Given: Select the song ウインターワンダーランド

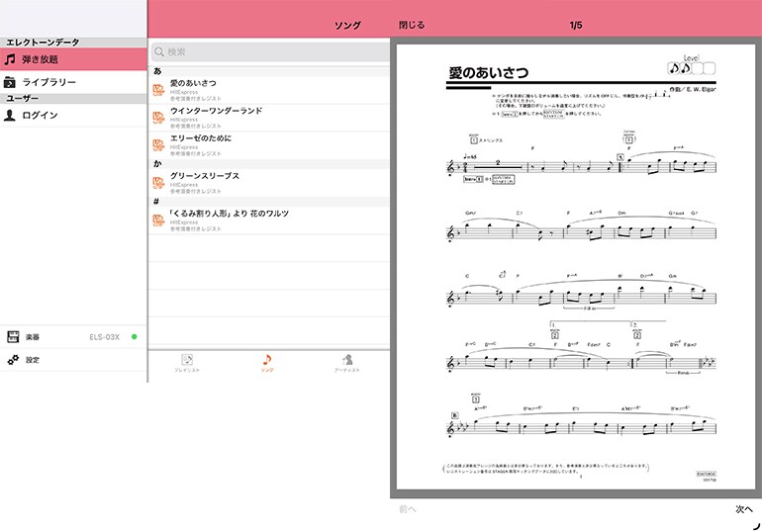Looking at the screenshot, I should [x=269, y=118].
